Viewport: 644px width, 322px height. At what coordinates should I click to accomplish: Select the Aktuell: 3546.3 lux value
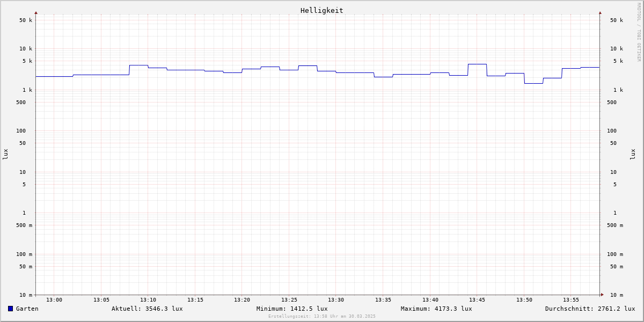pos(147,309)
